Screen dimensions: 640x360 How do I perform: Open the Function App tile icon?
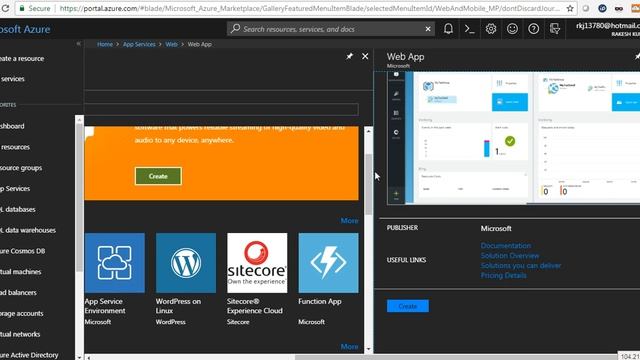coord(329,263)
